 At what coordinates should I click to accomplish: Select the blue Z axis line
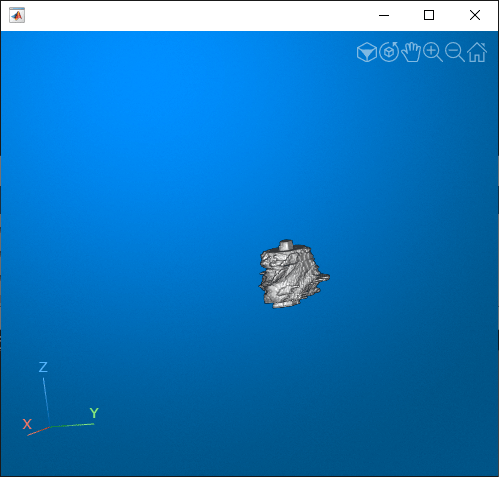[x=46, y=402]
